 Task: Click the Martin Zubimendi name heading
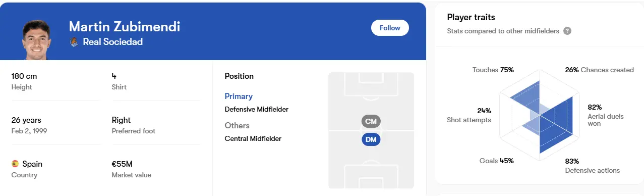point(125,27)
